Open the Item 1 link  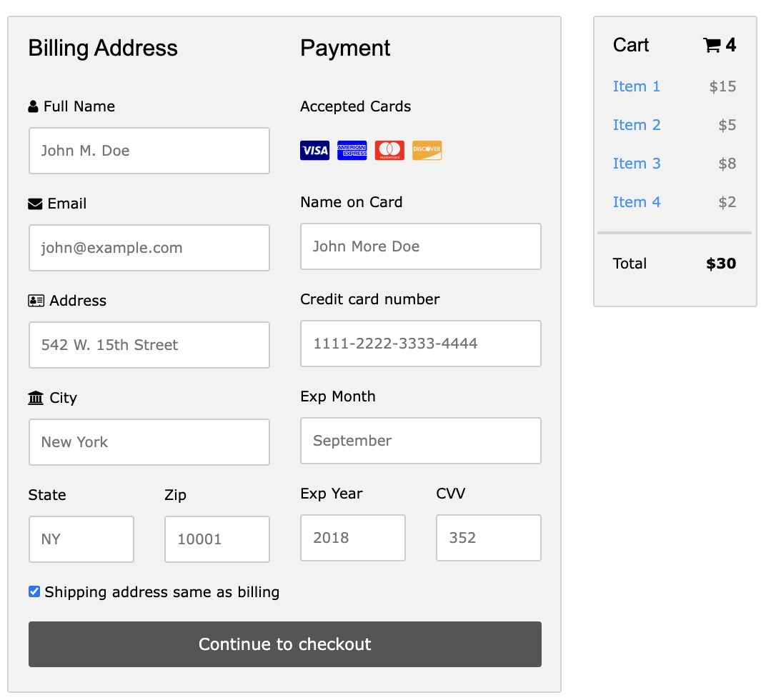point(635,86)
